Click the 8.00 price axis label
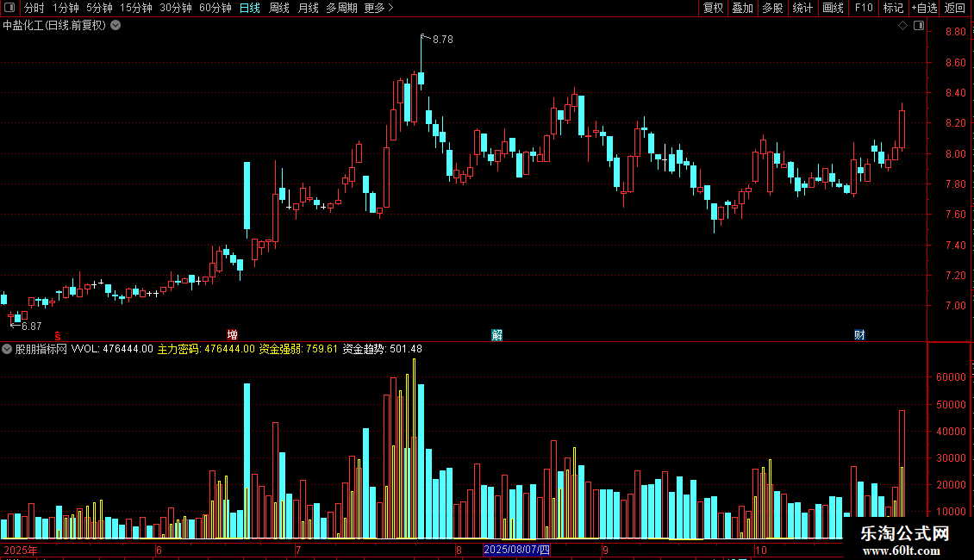The image size is (974, 560). pyautogui.click(x=955, y=154)
